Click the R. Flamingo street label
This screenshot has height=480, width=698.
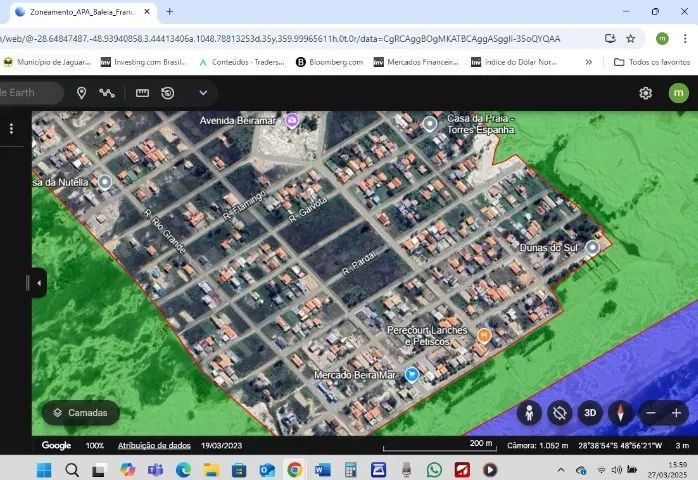[x=244, y=205]
